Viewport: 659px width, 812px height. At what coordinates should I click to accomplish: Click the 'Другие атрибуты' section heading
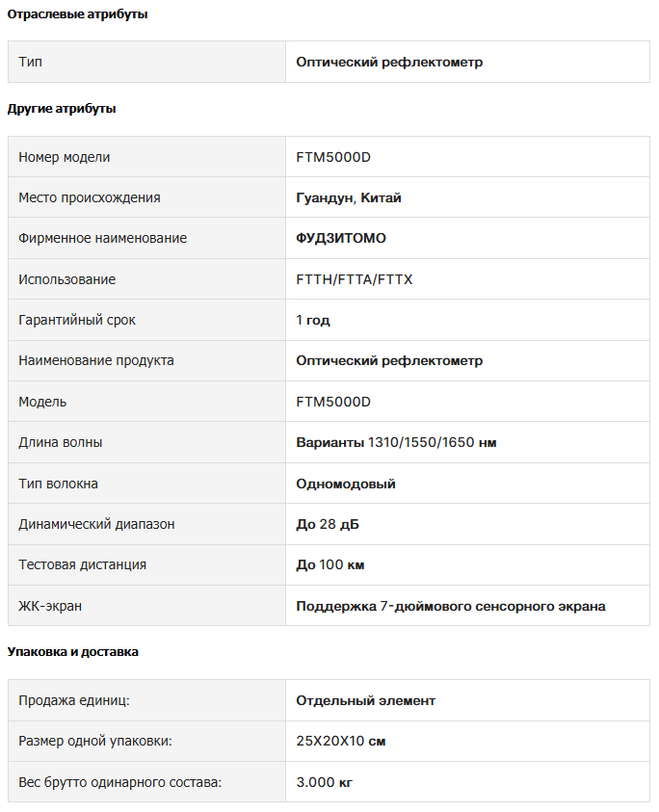(x=62, y=109)
